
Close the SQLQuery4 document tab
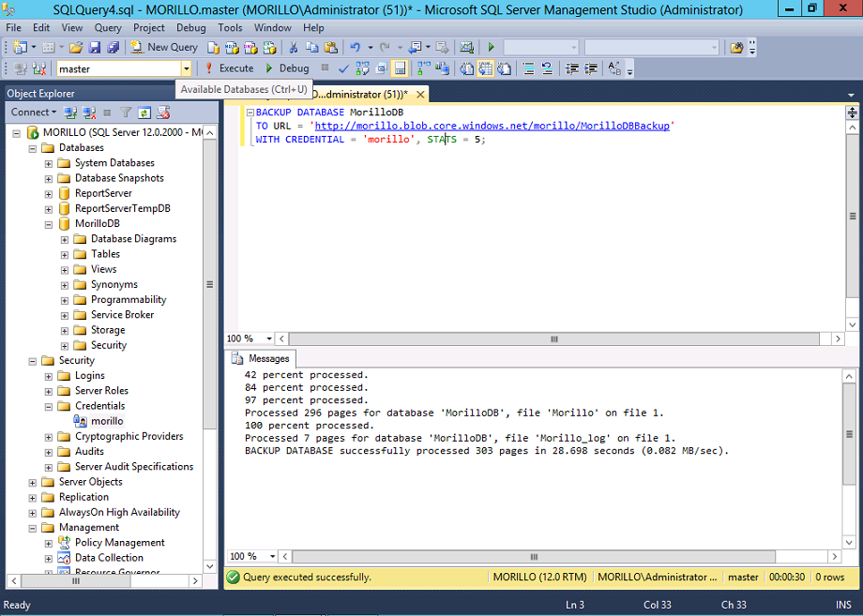tap(420, 95)
